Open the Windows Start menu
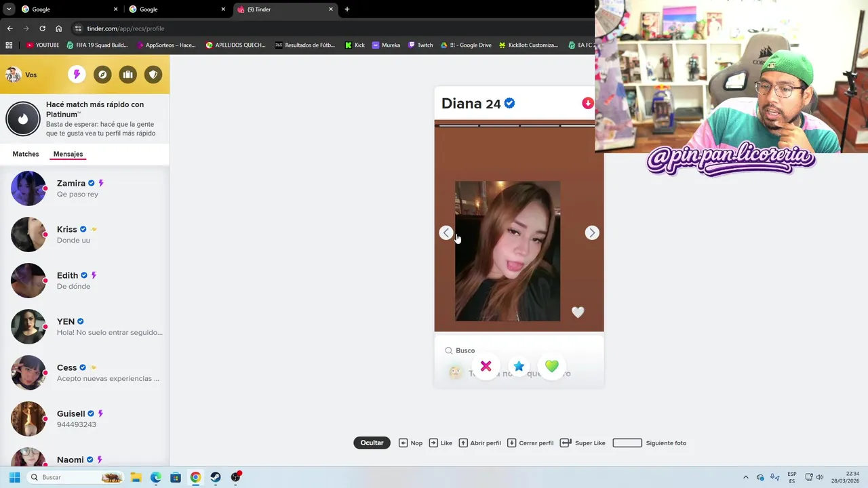Viewport: 868px width, 488px height. [14, 477]
